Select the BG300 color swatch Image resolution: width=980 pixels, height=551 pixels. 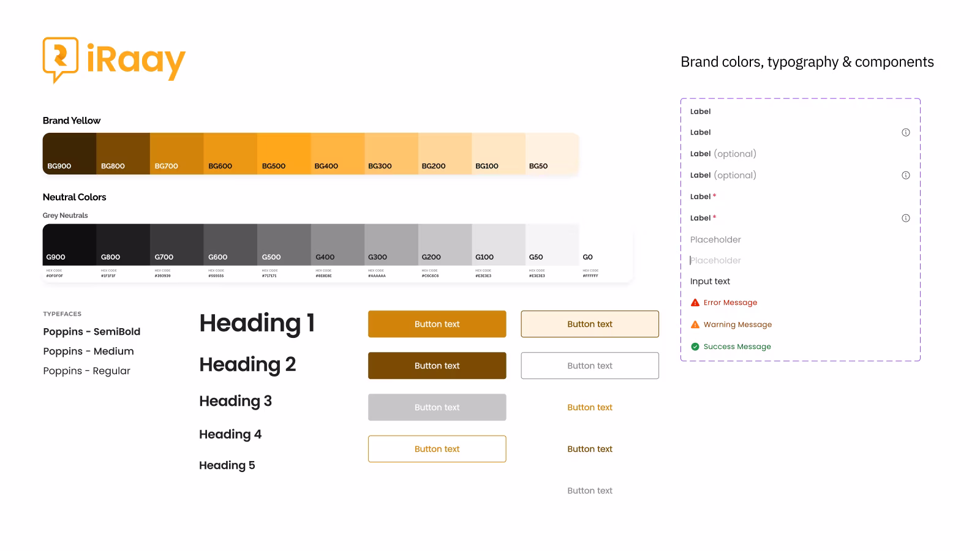coord(391,154)
